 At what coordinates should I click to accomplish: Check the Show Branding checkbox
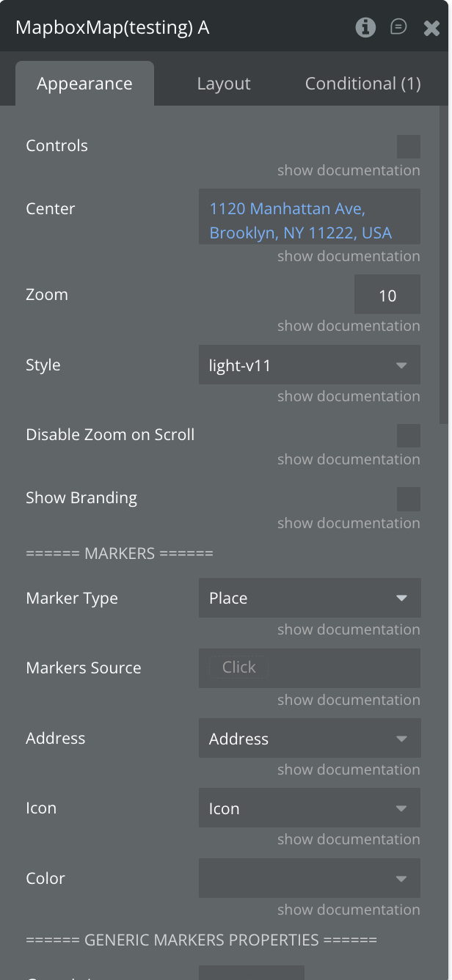point(408,499)
